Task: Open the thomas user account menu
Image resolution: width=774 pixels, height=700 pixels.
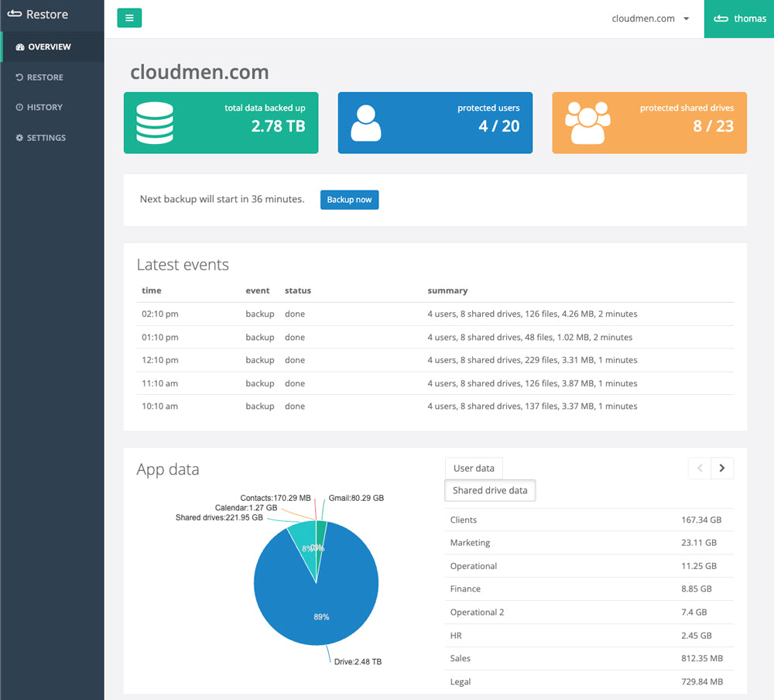Action: [739, 19]
